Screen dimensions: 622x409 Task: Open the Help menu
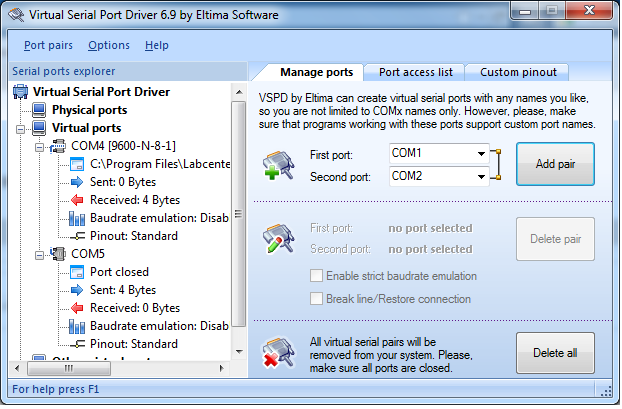pos(157,45)
